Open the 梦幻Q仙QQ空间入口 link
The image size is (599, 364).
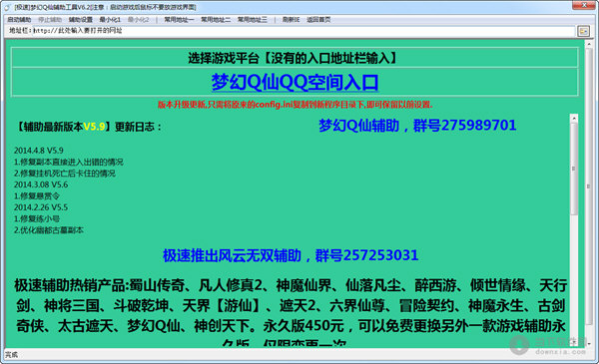coord(295,82)
